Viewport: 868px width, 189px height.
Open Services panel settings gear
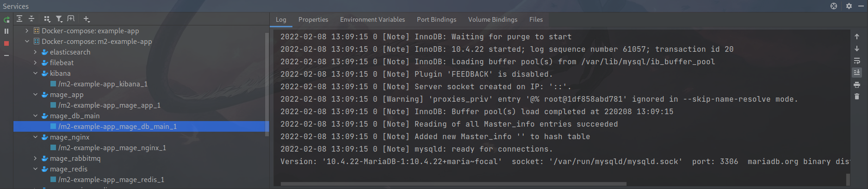coord(849,6)
